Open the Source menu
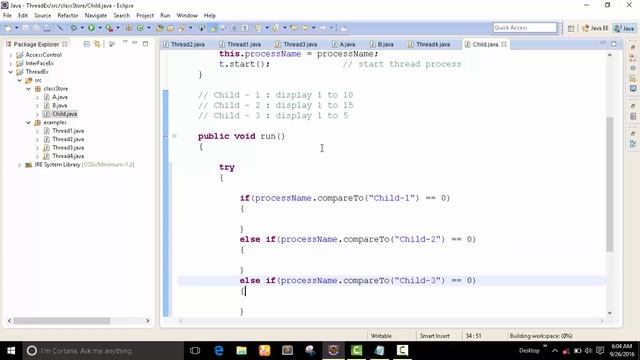This screenshot has height=360, width=640. [42, 16]
